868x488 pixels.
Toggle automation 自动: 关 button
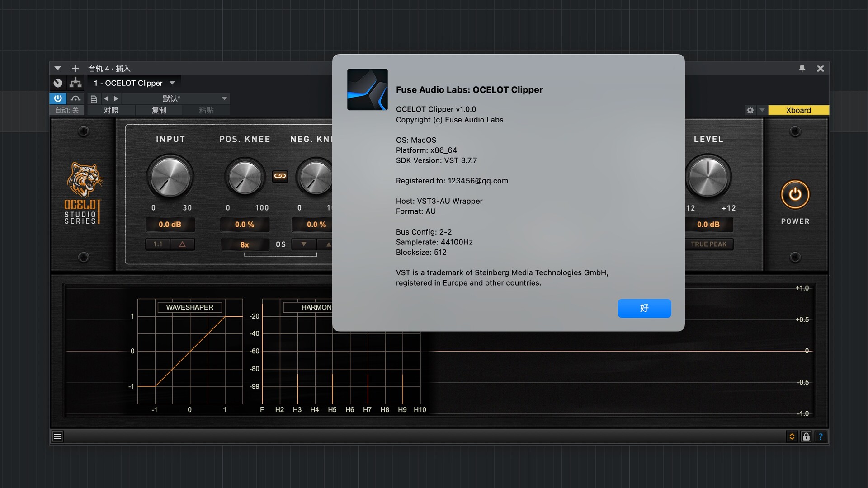click(67, 110)
